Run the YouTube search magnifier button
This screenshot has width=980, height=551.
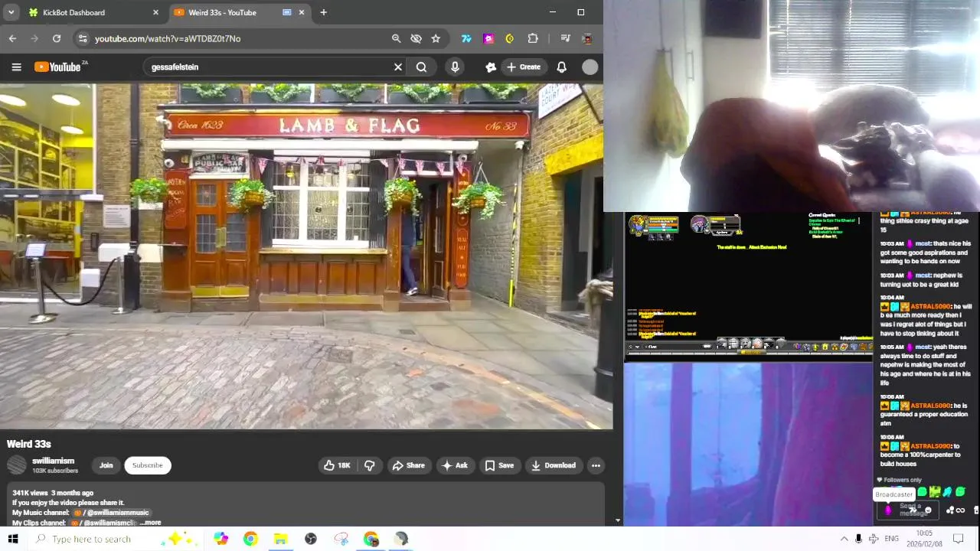421,67
